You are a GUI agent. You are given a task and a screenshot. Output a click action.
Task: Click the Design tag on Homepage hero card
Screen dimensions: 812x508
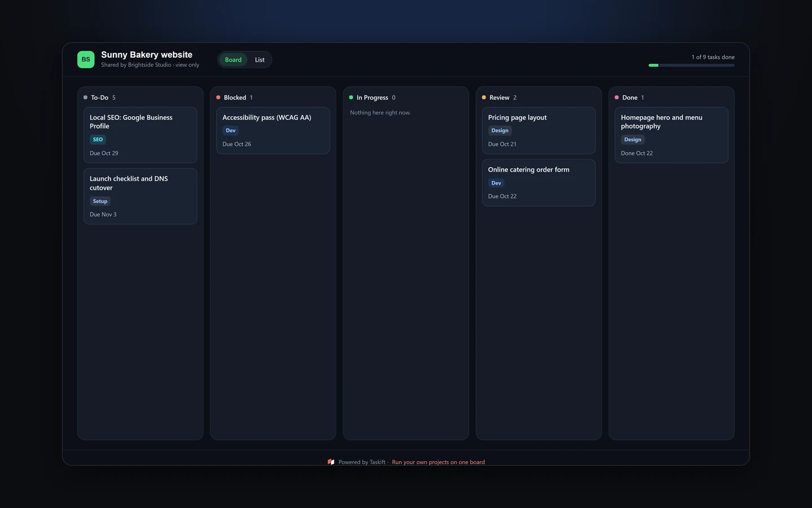(633, 139)
